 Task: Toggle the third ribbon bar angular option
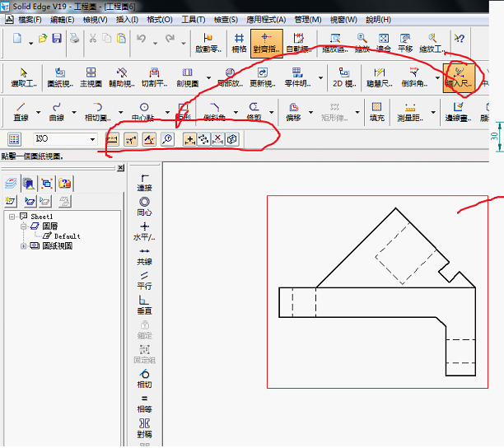(149, 139)
